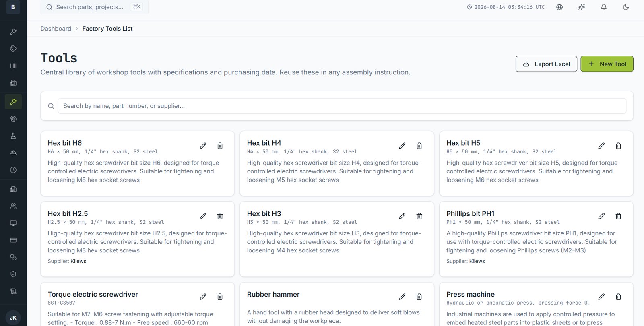Image resolution: width=644 pixels, height=326 pixels.
Task: Open the fingerprint icon in the sidebar
Action: point(13,119)
